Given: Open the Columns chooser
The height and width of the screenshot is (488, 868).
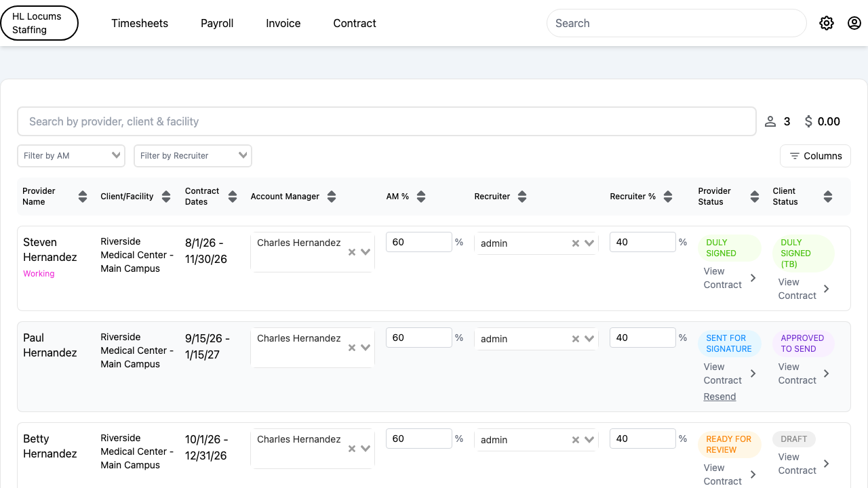Looking at the screenshot, I should (x=815, y=156).
